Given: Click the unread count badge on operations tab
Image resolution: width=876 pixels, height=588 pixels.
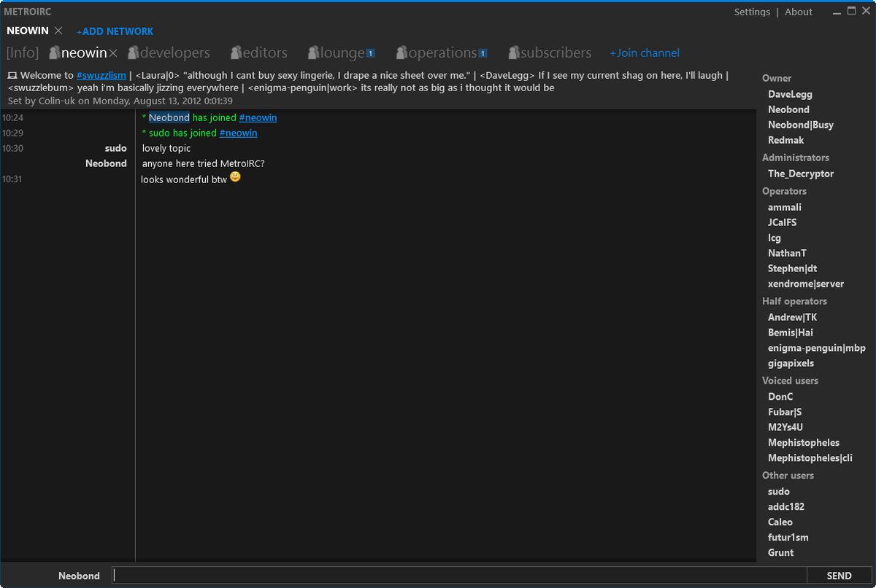Looking at the screenshot, I should point(483,52).
